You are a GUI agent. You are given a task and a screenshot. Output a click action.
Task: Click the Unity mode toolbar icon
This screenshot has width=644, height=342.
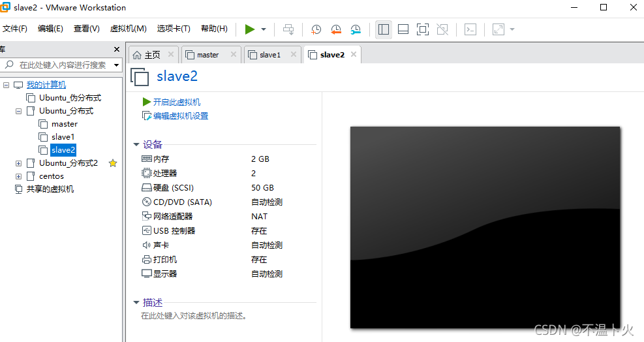click(442, 29)
